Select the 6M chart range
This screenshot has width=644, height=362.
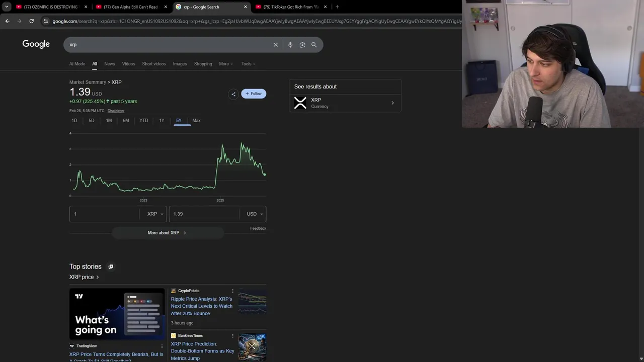click(126, 121)
